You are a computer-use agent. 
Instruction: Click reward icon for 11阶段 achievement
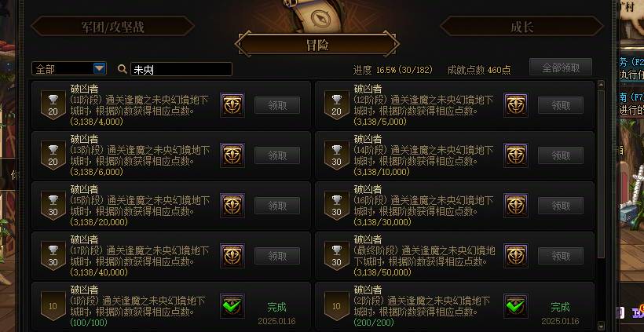point(232,105)
